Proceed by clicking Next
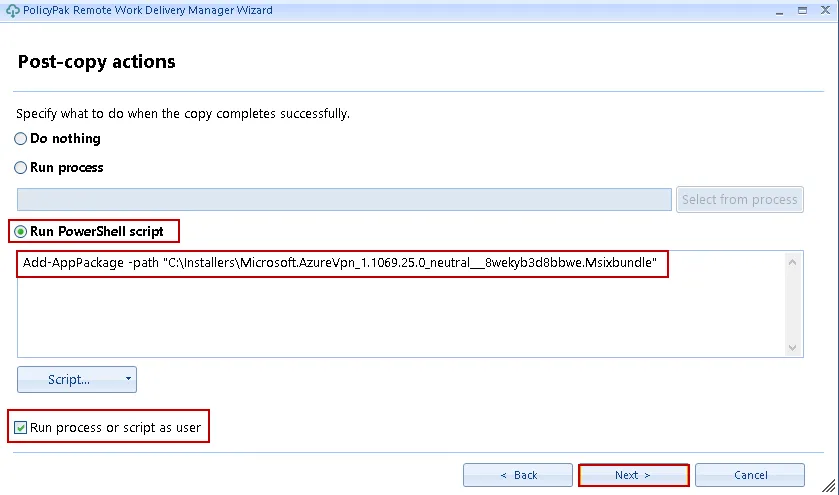This screenshot has width=839, height=495. pyautogui.click(x=633, y=475)
